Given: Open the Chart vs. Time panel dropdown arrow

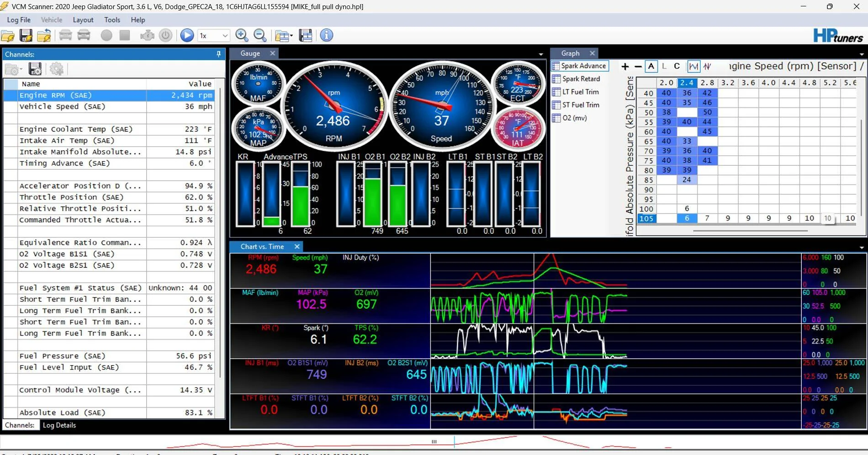Looking at the screenshot, I should (x=862, y=248).
